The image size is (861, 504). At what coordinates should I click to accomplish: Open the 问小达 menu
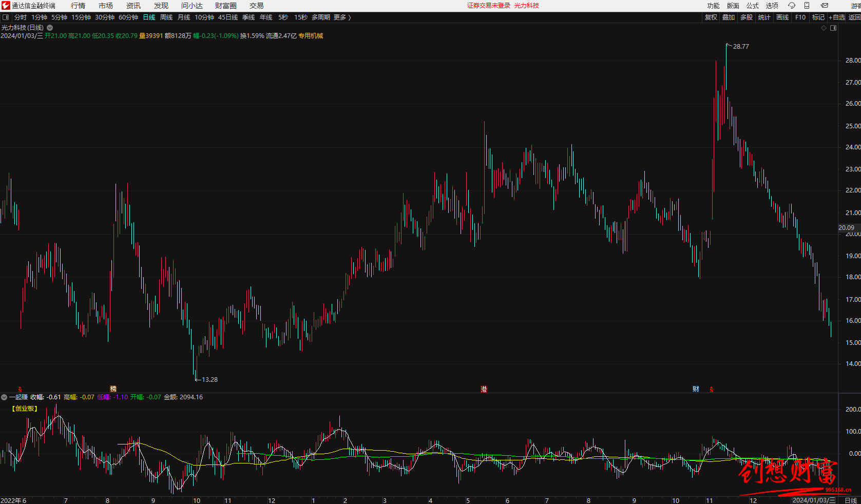192,6
